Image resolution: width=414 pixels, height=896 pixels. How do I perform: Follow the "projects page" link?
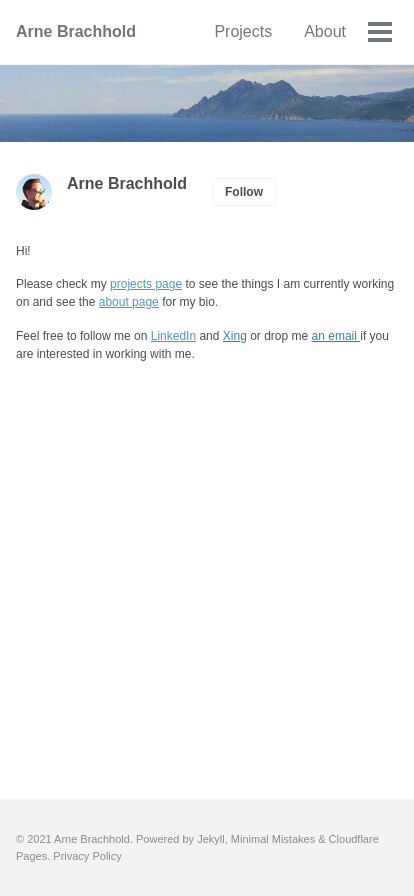146,284
